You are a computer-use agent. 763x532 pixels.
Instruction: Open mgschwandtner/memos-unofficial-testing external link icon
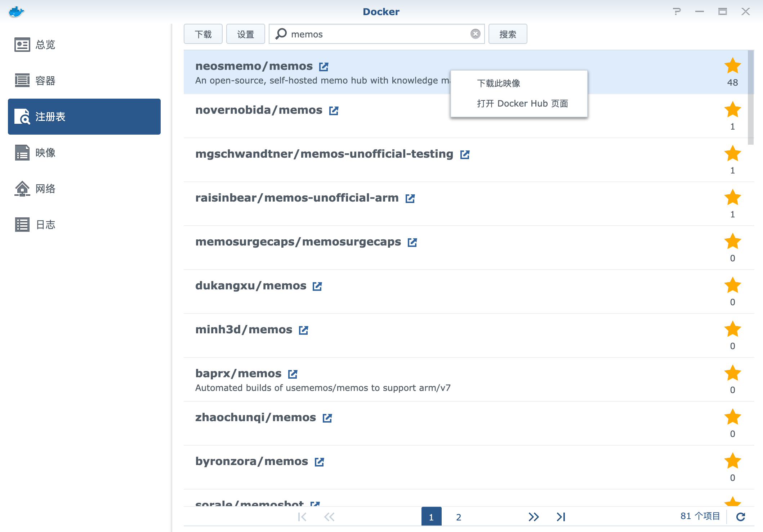point(465,154)
